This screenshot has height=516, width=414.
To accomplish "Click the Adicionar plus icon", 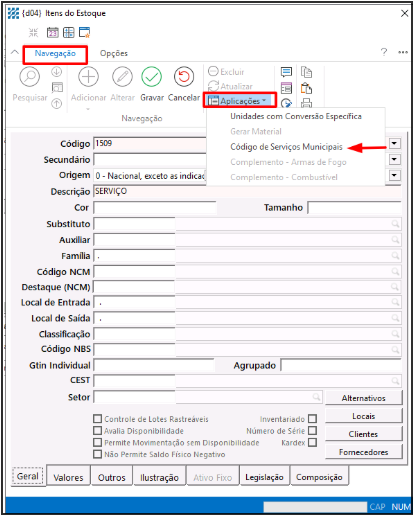I will (88, 77).
